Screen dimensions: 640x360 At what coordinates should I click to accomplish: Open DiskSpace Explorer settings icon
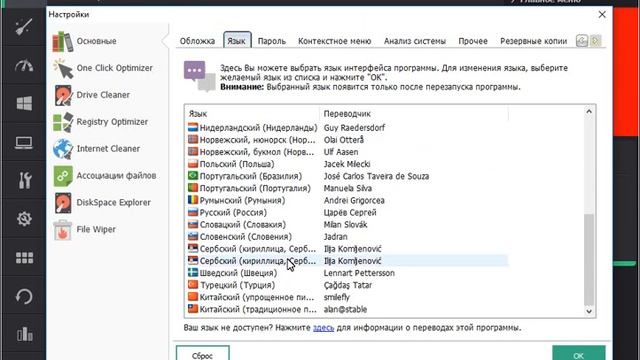tap(63, 203)
